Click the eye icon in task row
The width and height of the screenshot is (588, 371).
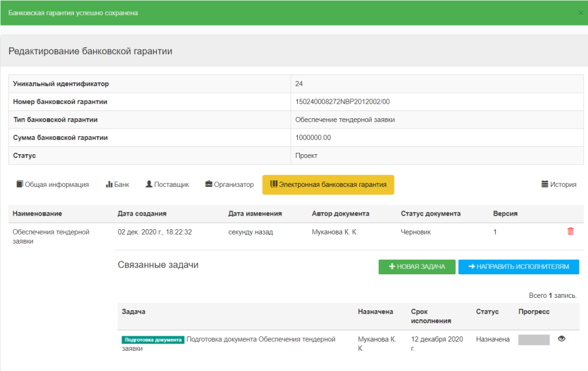[x=561, y=339]
